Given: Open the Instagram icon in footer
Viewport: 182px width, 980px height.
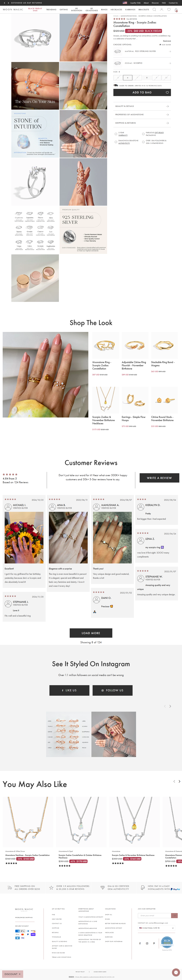Looking at the screenshot, I should tap(147, 943).
